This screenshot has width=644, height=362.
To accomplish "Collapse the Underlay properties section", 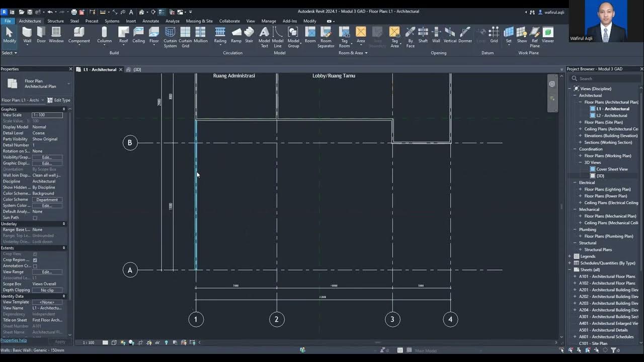I will pyautogui.click(x=64, y=224).
